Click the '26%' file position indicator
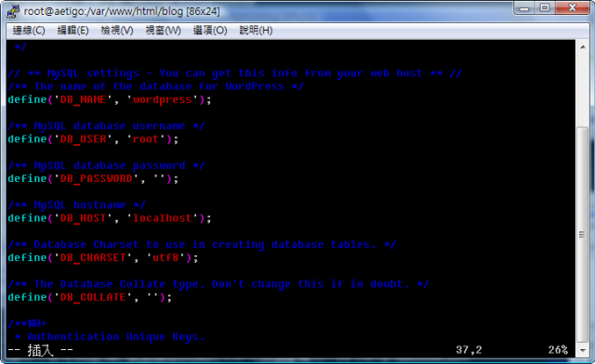This screenshot has height=364, width=595. tap(558, 350)
